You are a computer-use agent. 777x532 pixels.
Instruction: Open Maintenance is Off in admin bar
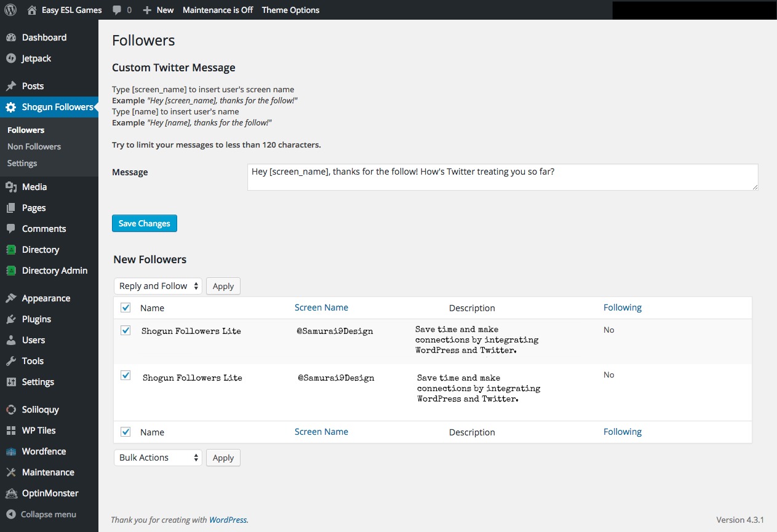pos(218,10)
